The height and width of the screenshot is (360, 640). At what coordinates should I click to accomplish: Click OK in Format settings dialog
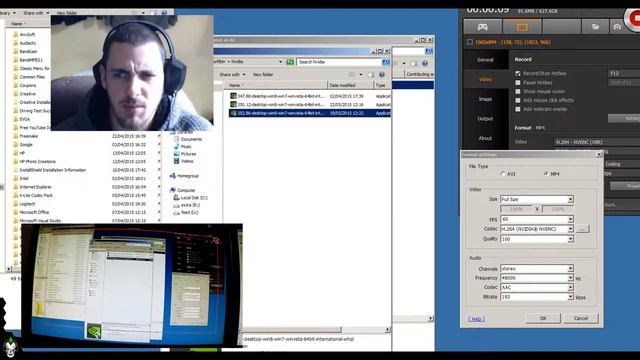(543, 318)
